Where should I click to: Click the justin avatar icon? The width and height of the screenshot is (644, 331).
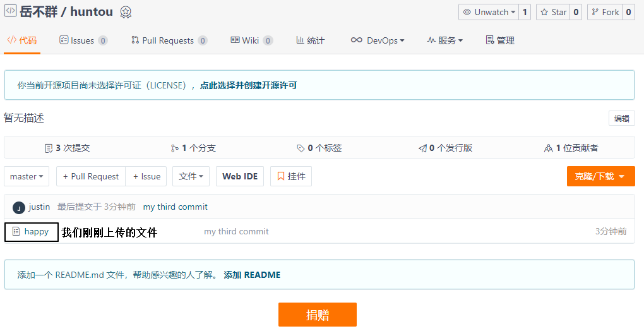point(19,208)
